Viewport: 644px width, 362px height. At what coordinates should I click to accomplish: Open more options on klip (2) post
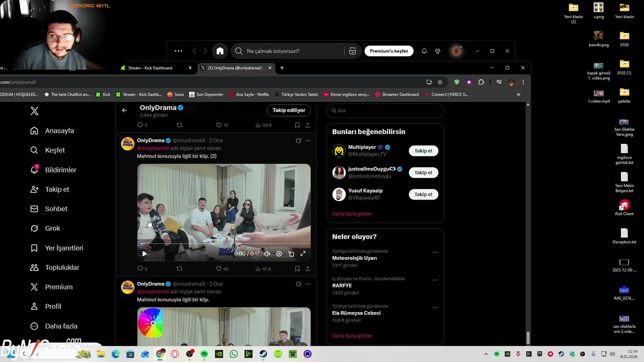pyautogui.click(x=307, y=141)
